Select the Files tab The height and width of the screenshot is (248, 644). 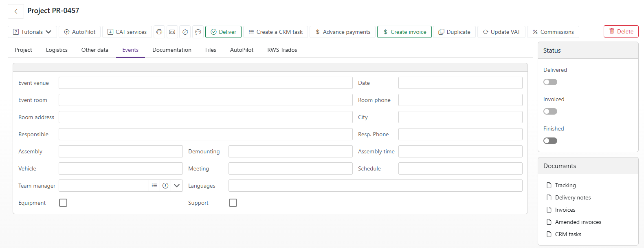pyautogui.click(x=211, y=50)
